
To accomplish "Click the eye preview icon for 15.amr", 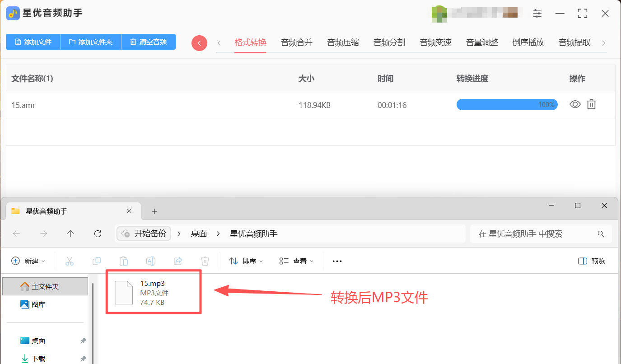I will [575, 104].
